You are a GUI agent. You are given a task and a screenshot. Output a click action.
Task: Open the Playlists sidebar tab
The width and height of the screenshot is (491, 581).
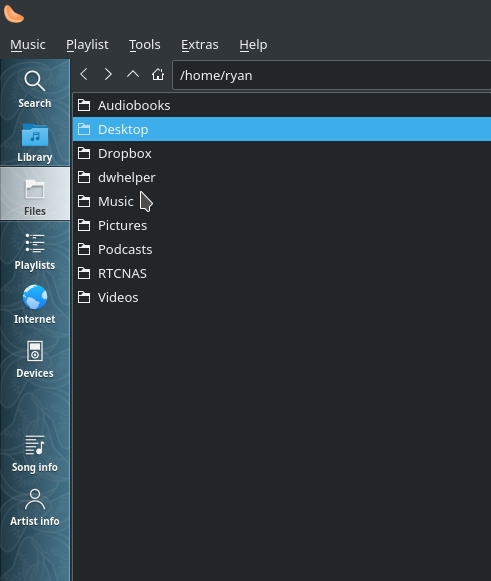coord(35,251)
